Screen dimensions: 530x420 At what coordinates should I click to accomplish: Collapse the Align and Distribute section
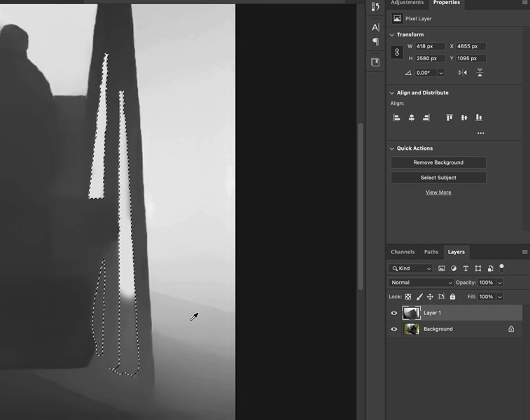[x=392, y=93]
